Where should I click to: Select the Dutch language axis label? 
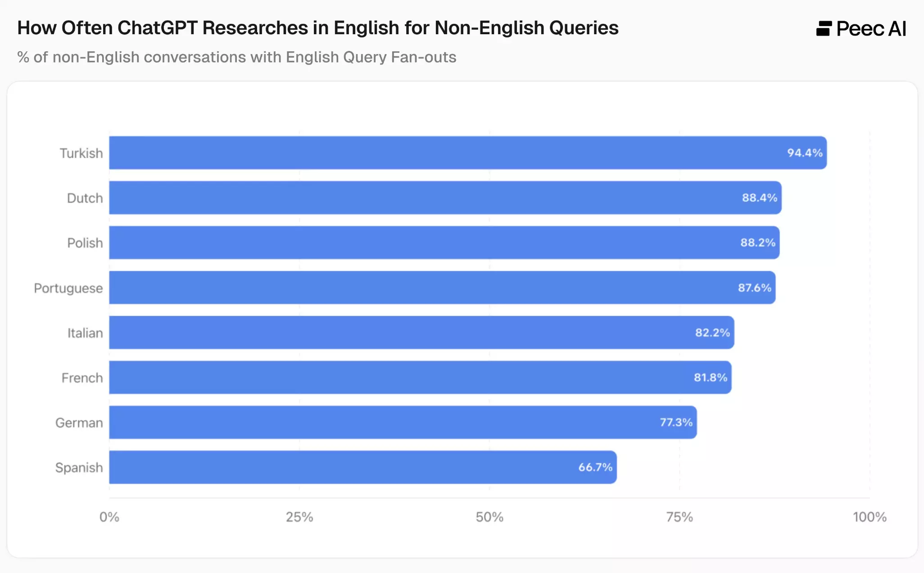coord(85,198)
